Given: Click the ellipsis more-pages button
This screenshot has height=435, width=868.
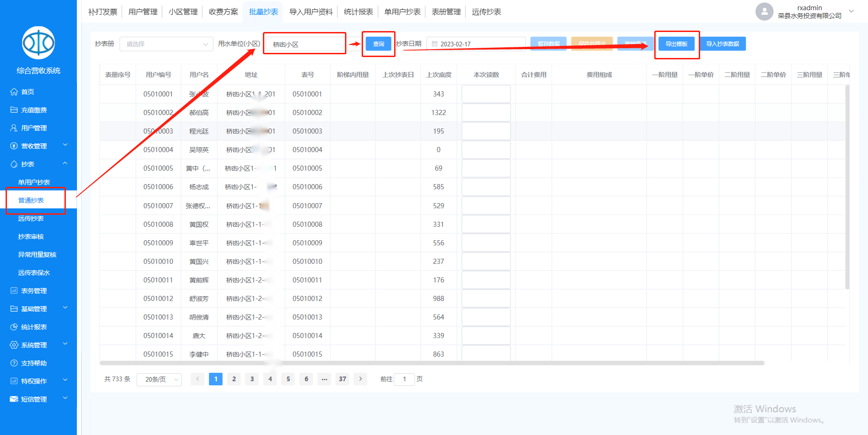Looking at the screenshot, I should [325, 379].
